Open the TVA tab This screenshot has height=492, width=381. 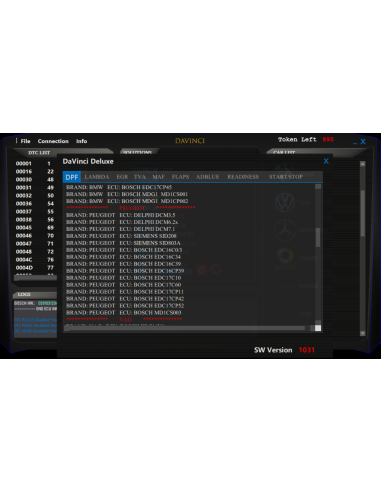point(140,177)
